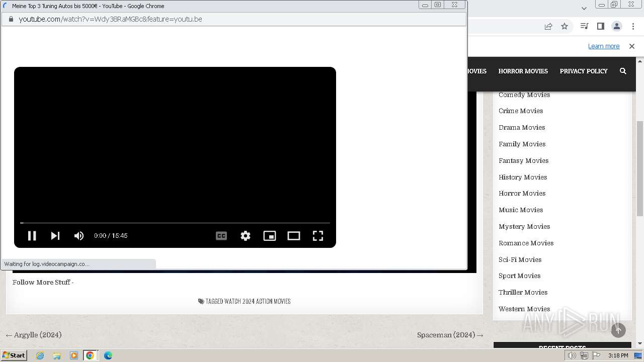Screen dimensions: 644x362
Task: Skip to next video in player
Action: [55, 235]
